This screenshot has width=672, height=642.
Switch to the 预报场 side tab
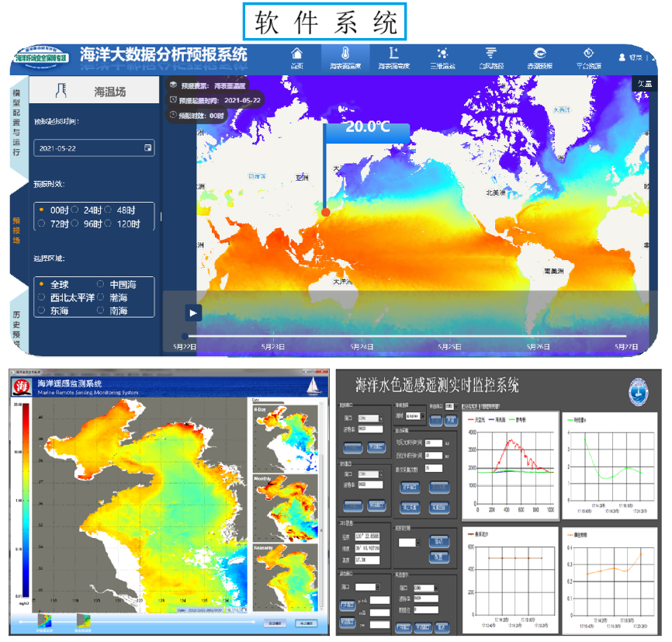17,231
